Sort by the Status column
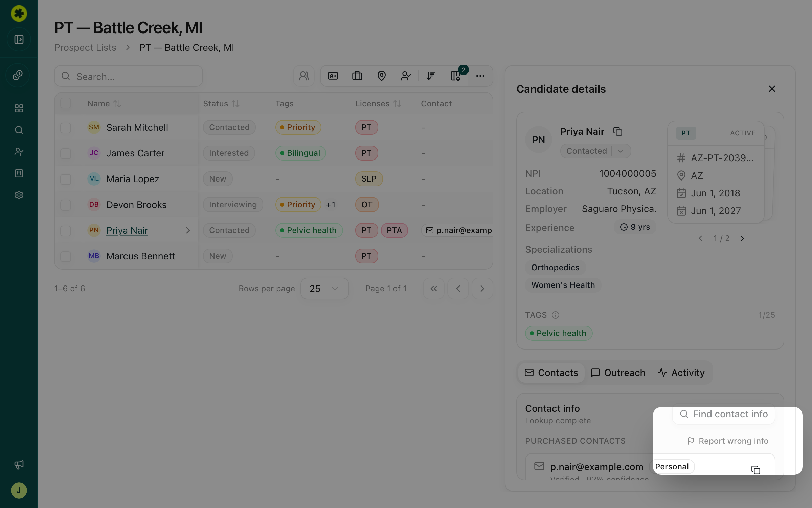The height and width of the screenshot is (508, 812). pos(221,104)
